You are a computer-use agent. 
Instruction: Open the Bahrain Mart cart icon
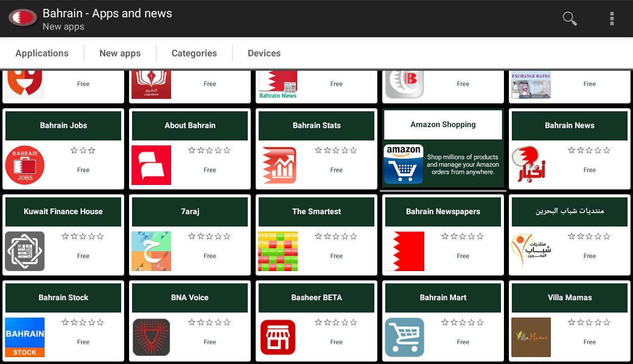click(x=405, y=337)
